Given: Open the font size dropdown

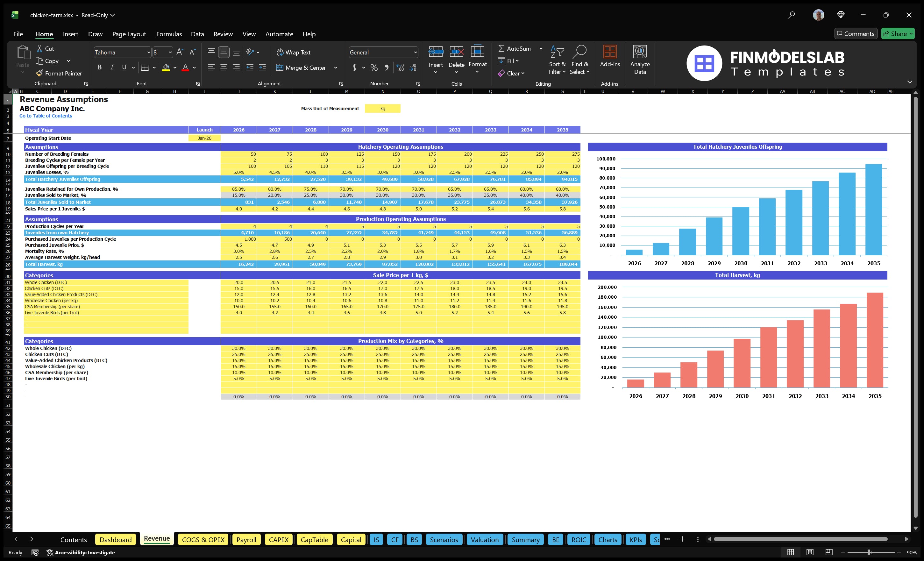Looking at the screenshot, I should tap(170, 53).
